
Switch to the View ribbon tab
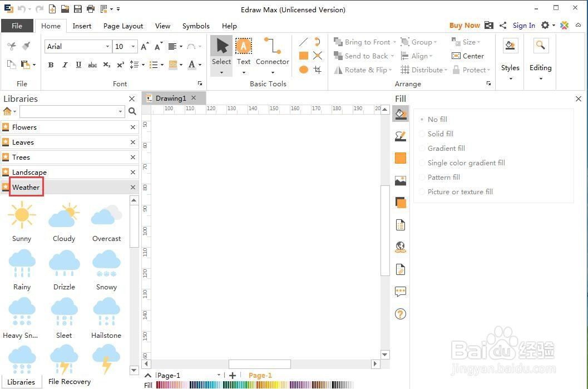162,26
